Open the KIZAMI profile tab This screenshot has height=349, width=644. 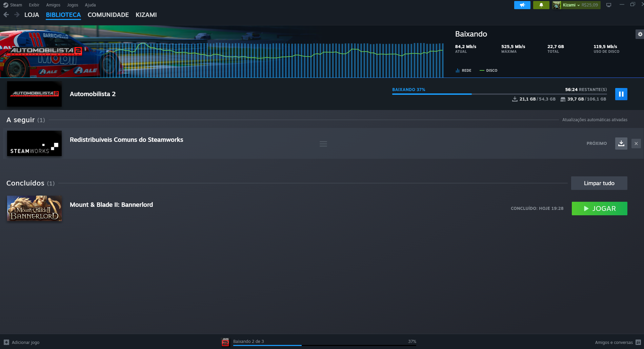coord(146,15)
